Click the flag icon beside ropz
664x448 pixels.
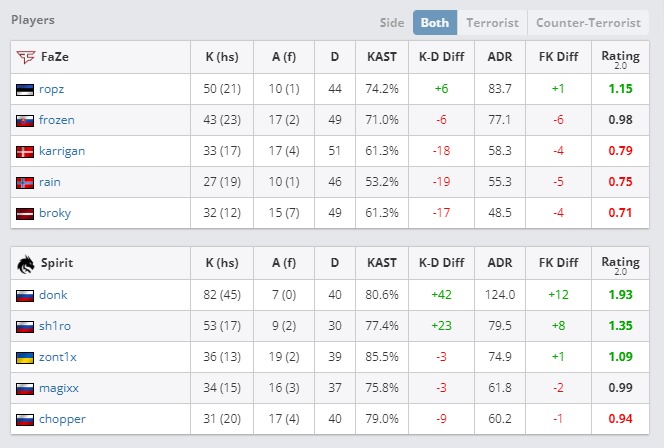25,89
